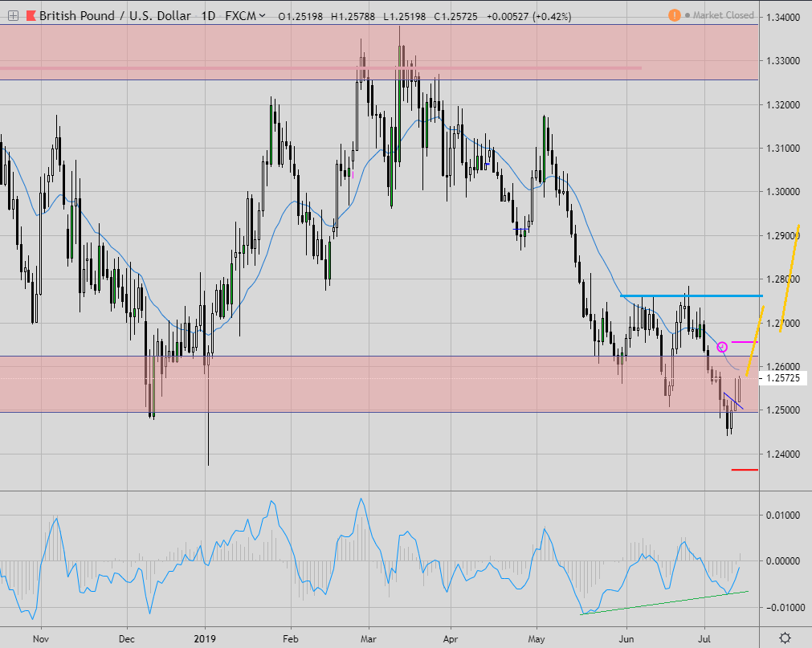Click the Feb label on time axis

pos(291,639)
